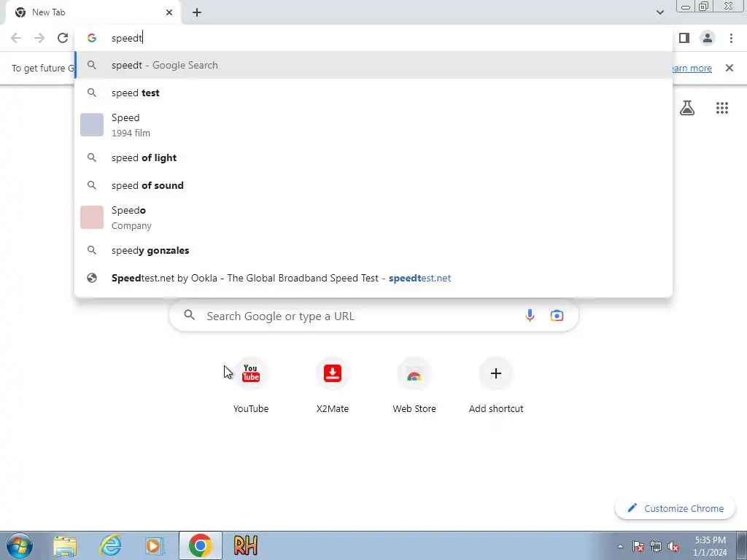Launch Windows Media Player from taskbar

click(x=154, y=545)
